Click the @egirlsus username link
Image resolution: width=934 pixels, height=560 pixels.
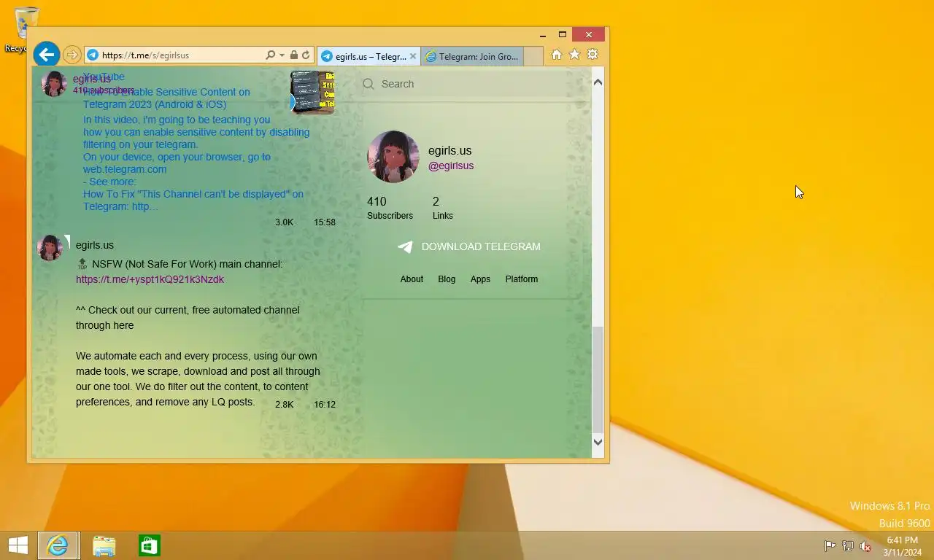451,166
